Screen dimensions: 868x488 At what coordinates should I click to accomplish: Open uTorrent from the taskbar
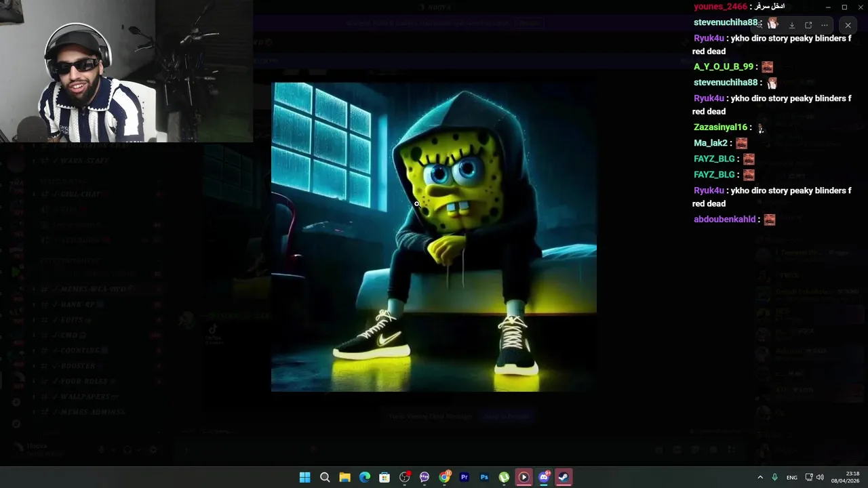[504, 477]
